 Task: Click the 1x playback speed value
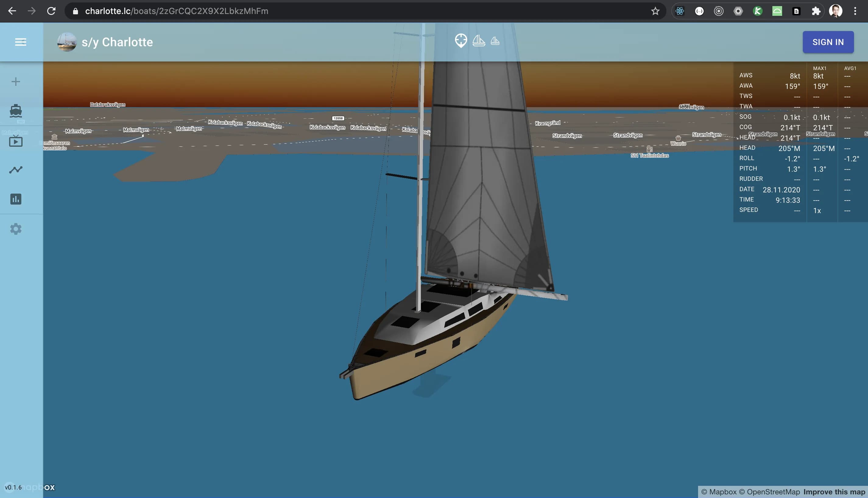pyautogui.click(x=817, y=211)
